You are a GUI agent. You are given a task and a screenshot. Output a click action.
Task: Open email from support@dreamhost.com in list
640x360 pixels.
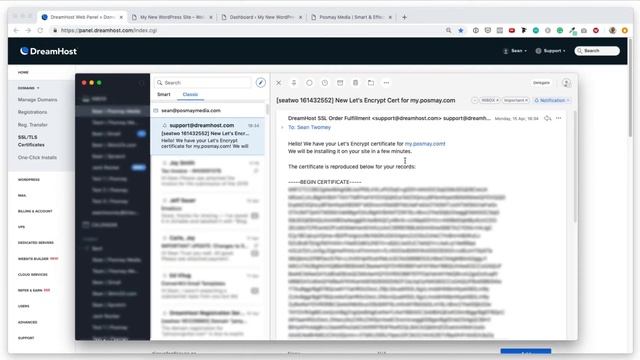(208, 136)
